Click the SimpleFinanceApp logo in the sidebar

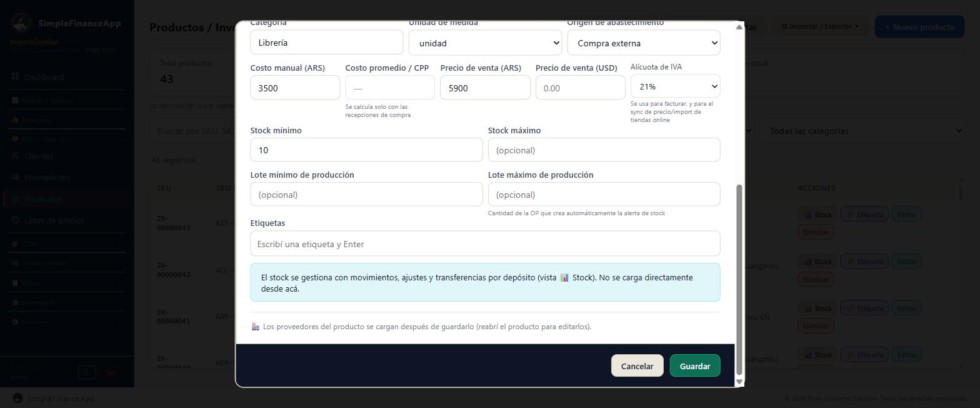(x=22, y=23)
